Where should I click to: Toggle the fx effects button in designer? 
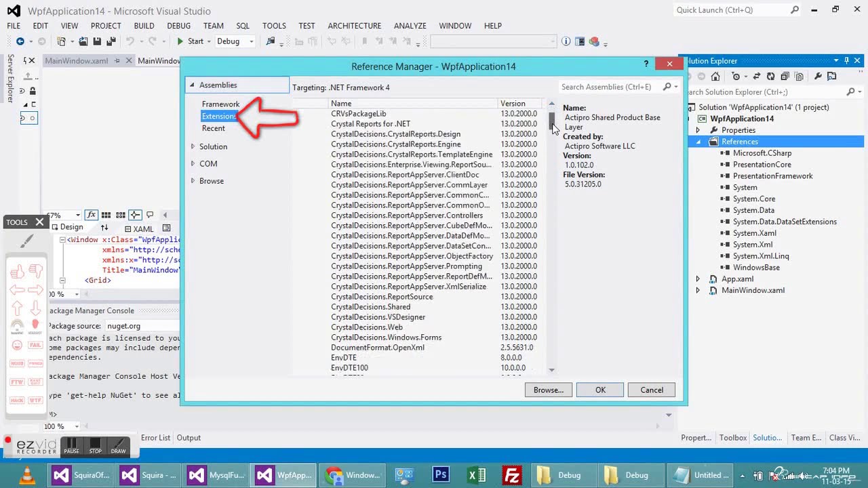[92, 215]
